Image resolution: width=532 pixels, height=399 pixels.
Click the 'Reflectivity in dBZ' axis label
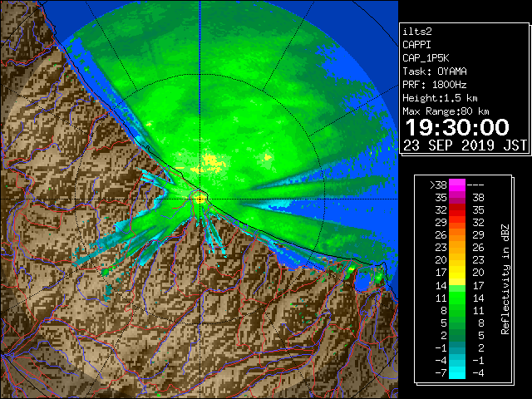pos(505,279)
